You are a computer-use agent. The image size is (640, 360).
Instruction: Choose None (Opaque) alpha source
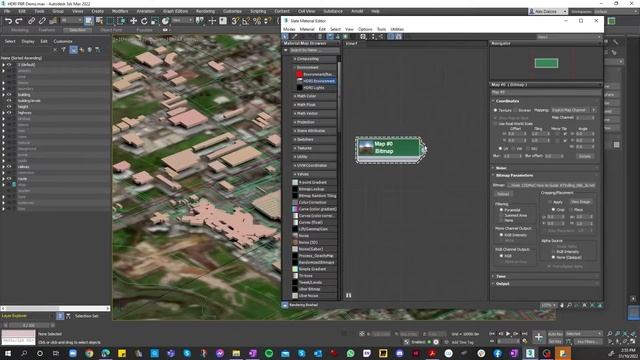pos(553,258)
